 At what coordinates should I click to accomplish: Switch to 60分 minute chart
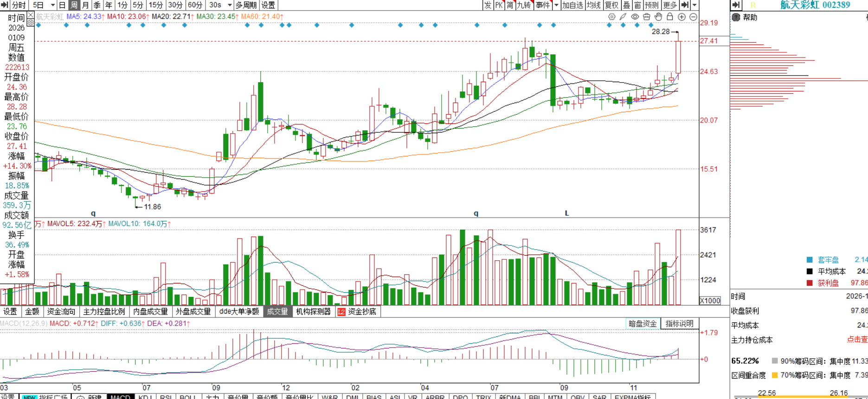point(195,5)
